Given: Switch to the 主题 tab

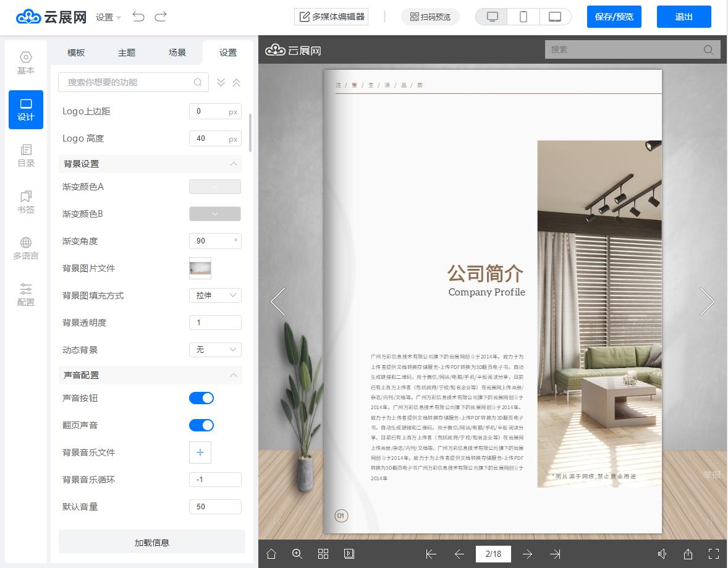Looking at the screenshot, I should pos(127,53).
